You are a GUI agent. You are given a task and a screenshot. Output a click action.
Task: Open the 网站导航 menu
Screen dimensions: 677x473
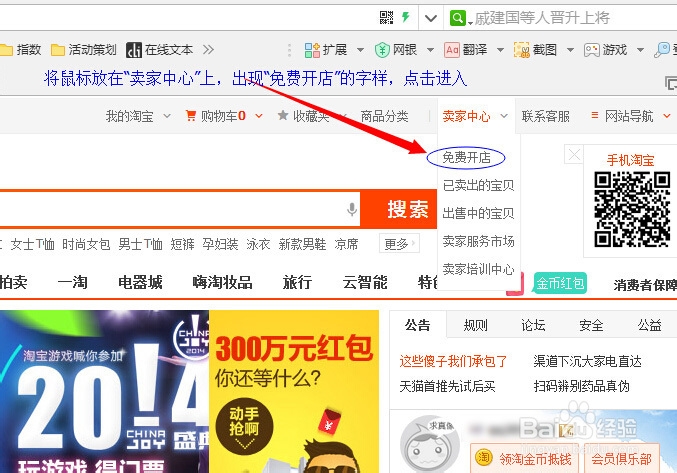(630, 116)
